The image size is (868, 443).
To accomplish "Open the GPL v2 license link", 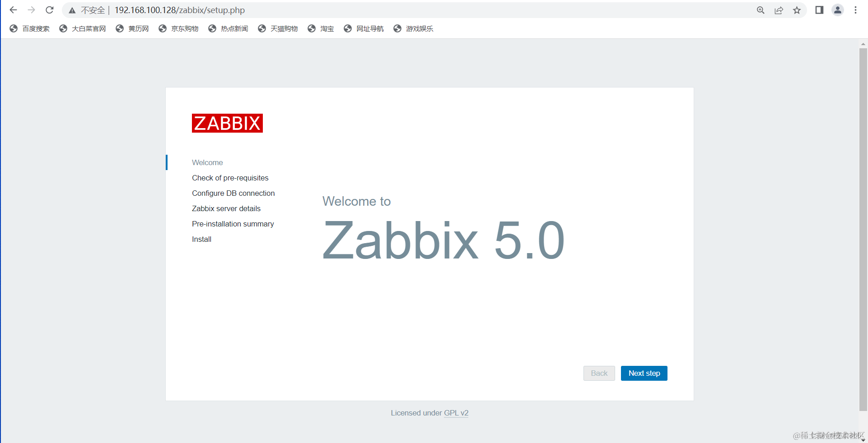I will pos(456,413).
